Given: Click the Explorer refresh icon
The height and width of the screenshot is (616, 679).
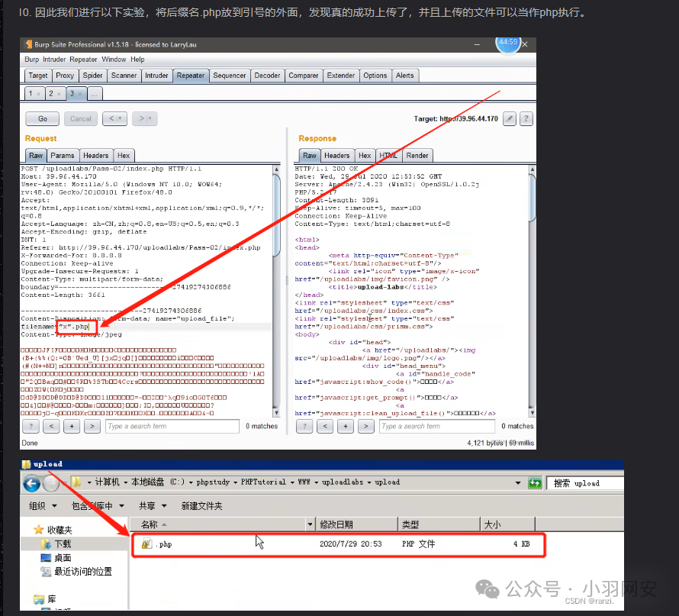Looking at the screenshot, I should pos(535,482).
